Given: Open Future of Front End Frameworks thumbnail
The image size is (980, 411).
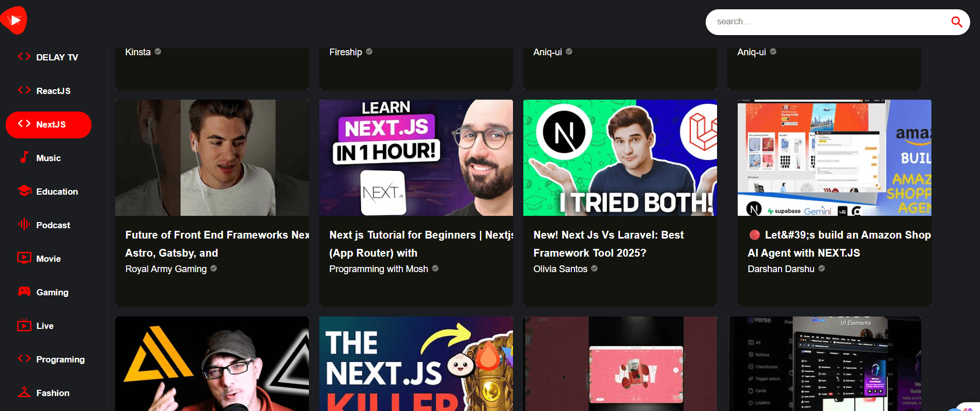Looking at the screenshot, I should [x=212, y=157].
